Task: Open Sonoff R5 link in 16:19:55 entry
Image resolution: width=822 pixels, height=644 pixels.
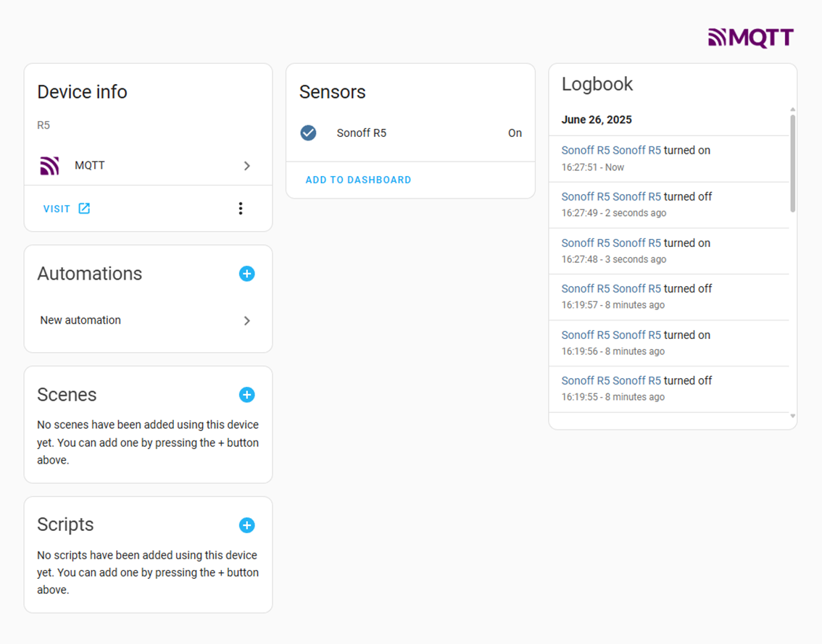Action: [586, 380]
